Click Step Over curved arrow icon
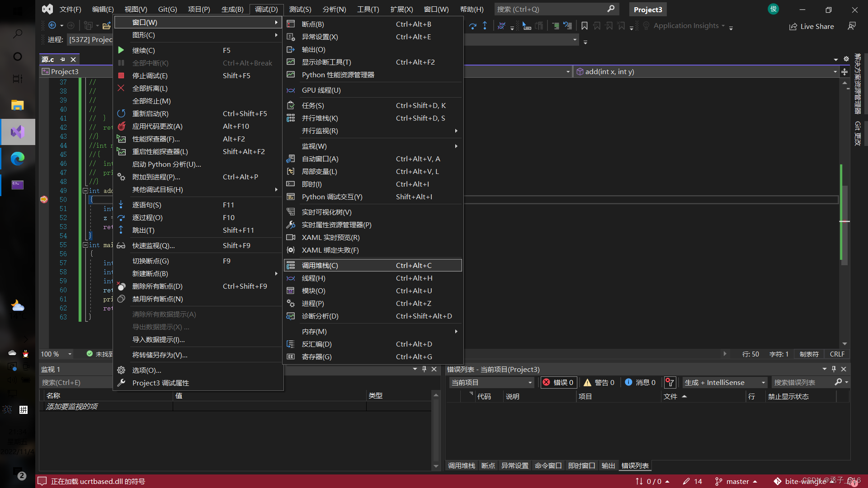The image size is (868, 488). (121, 217)
